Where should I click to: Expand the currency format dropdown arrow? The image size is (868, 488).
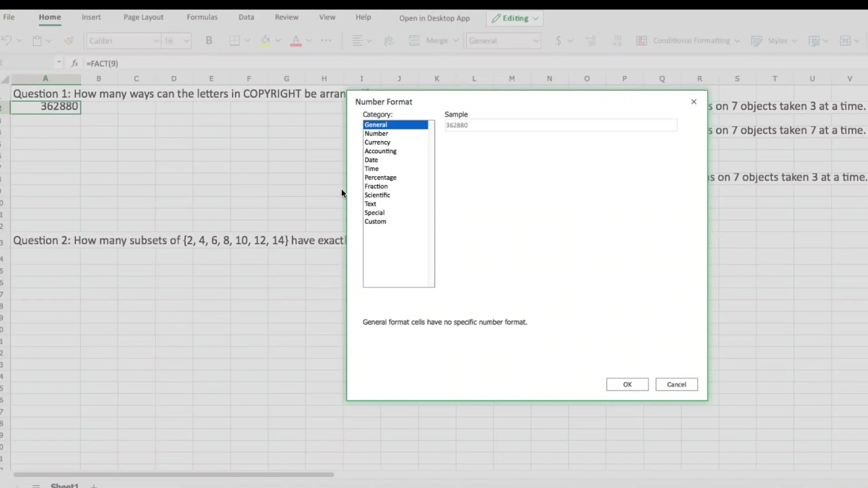(x=570, y=41)
